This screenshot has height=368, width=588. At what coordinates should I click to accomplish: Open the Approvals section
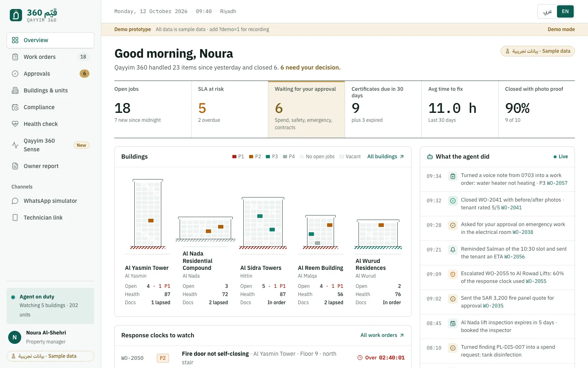[51, 74]
